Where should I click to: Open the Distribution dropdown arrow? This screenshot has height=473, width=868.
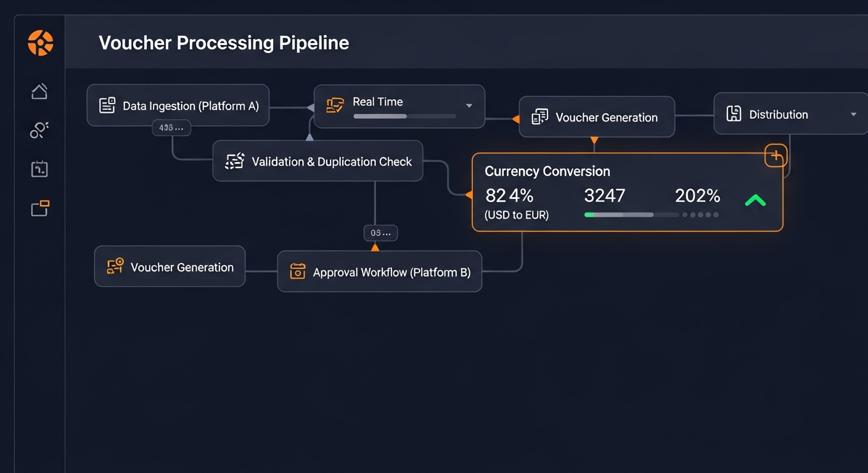(854, 115)
